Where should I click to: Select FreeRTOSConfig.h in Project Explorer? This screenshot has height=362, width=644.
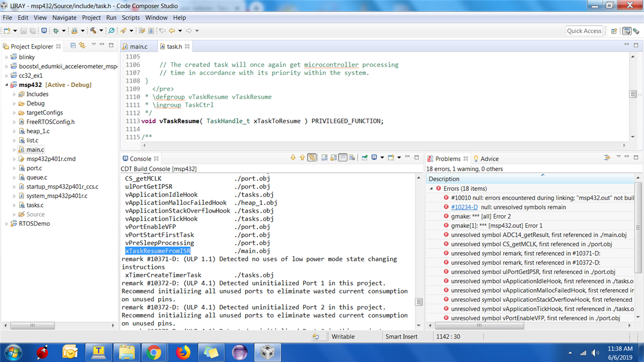coord(50,122)
